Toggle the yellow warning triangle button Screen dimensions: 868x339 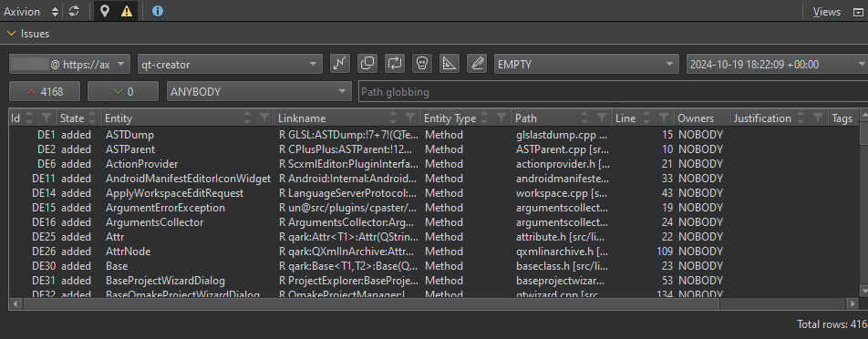coord(126,11)
